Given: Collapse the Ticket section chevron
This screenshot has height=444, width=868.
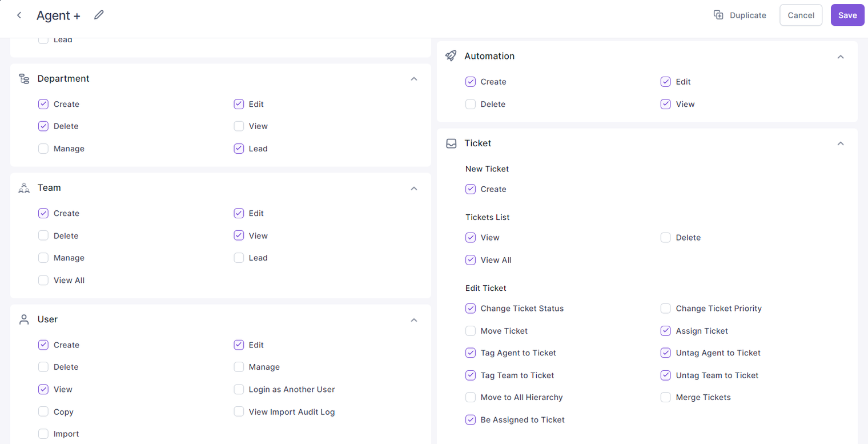Looking at the screenshot, I should pos(841,143).
